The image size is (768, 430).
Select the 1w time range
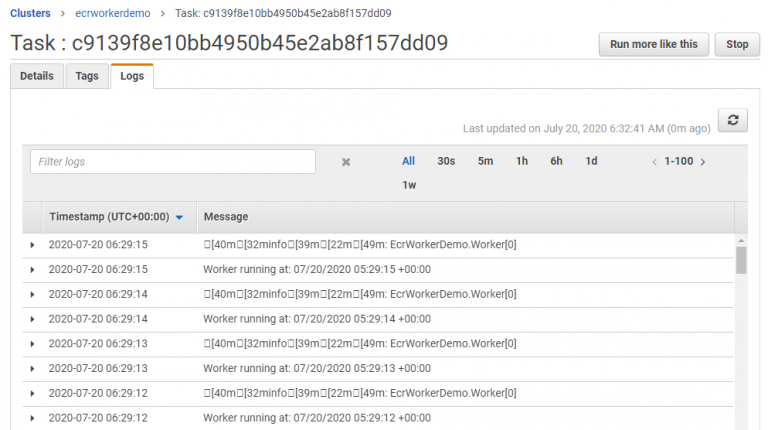(409, 185)
